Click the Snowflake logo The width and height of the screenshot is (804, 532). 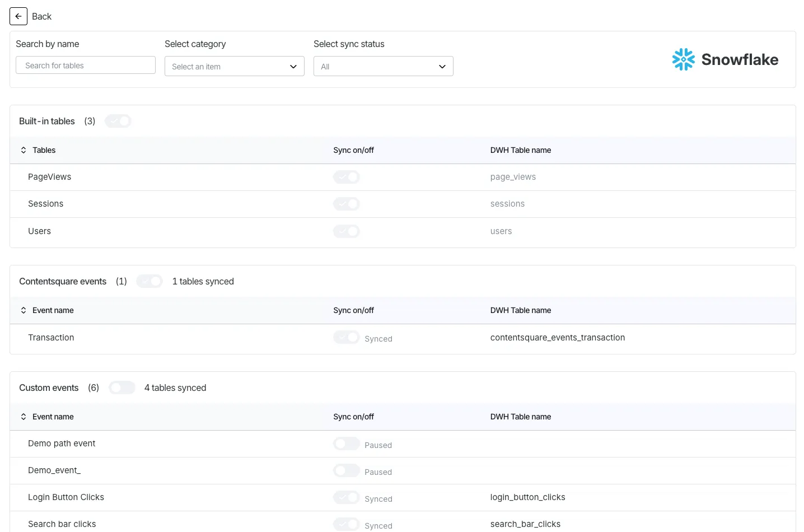click(x=724, y=59)
